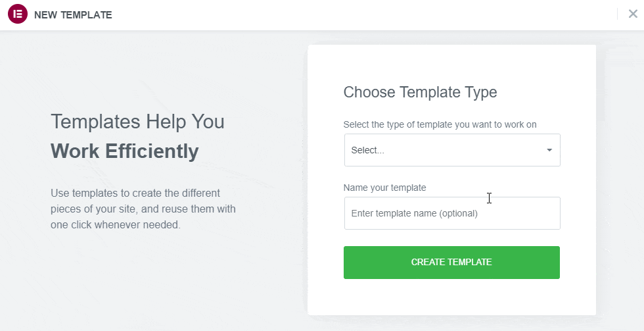Click the "one click whenever needed." text line
644x331 pixels.
tap(115, 225)
